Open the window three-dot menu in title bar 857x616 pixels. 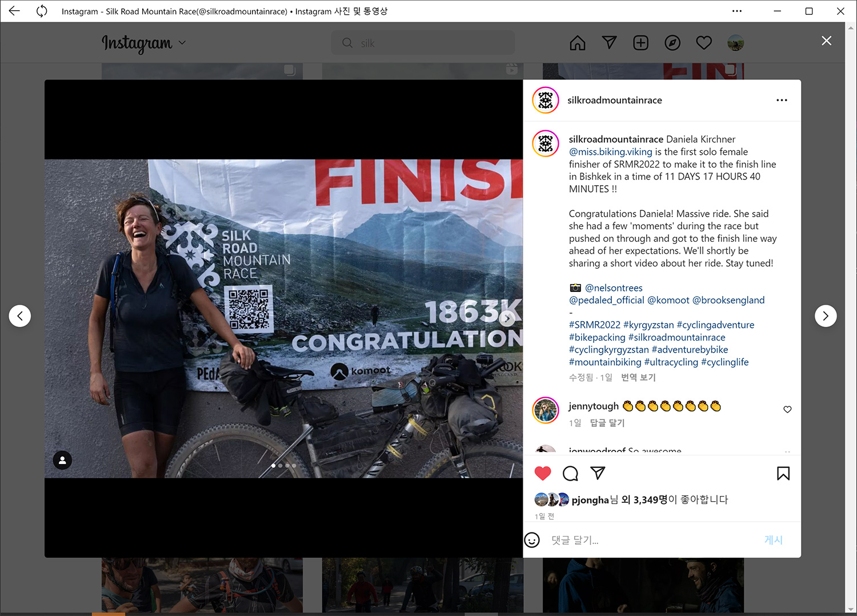click(x=737, y=11)
